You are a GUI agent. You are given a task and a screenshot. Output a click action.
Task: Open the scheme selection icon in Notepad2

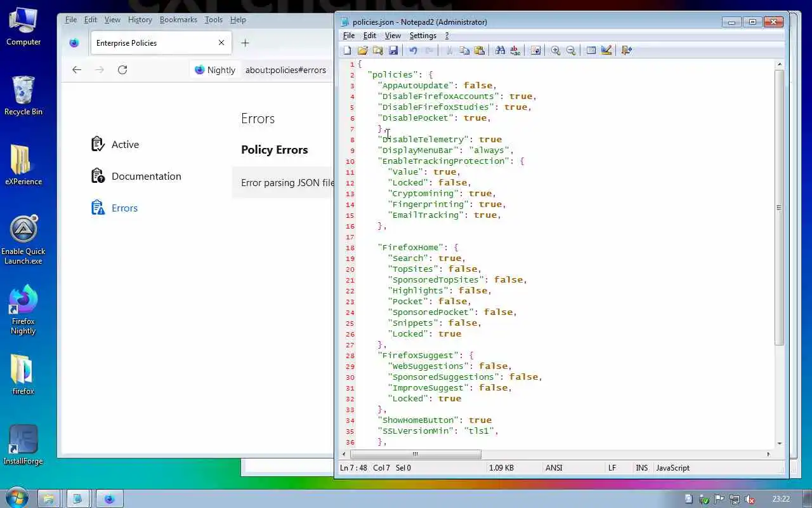click(x=591, y=50)
